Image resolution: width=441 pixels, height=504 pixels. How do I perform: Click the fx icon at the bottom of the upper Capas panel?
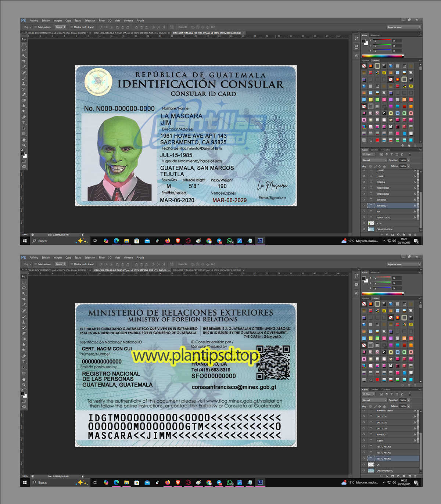coord(387,234)
